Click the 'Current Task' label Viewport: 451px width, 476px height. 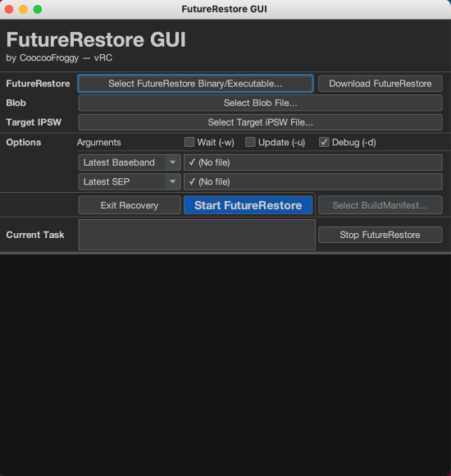(x=35, y=235)
